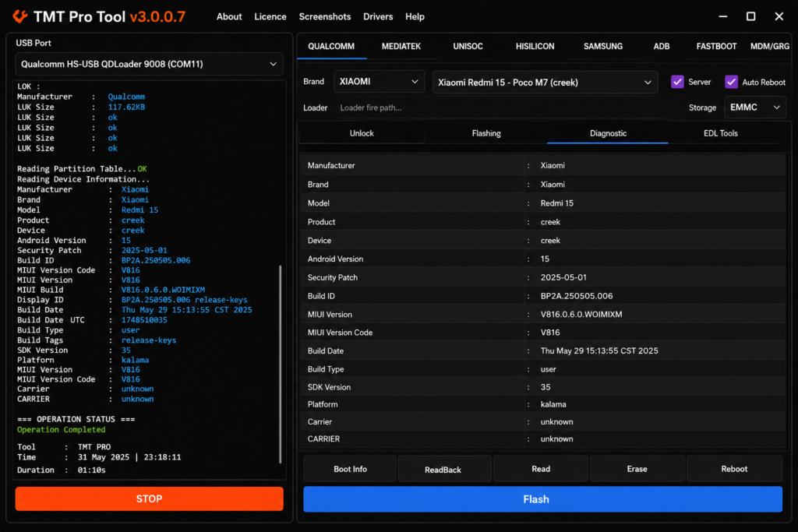The height and width of the screenshot is (532, 798).
Task: Switch to the FASTBOOT tab
Action: [x=716, y=46]
